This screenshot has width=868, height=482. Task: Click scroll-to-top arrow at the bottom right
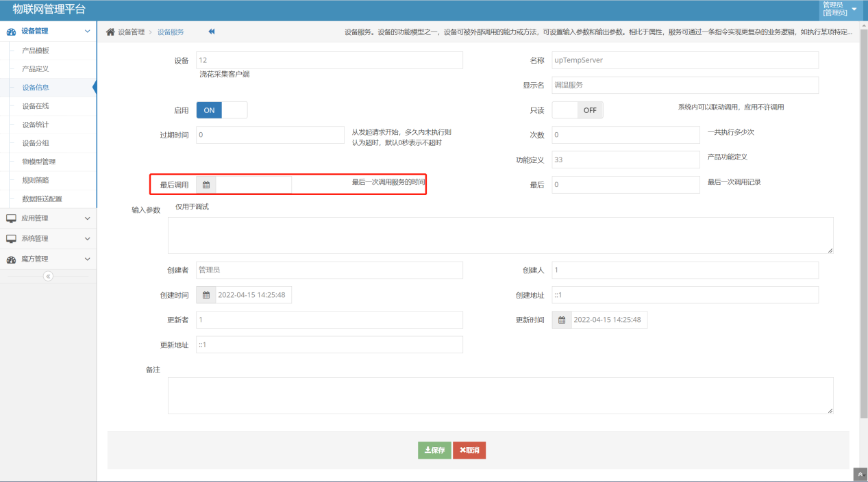[x=860, y=474]
